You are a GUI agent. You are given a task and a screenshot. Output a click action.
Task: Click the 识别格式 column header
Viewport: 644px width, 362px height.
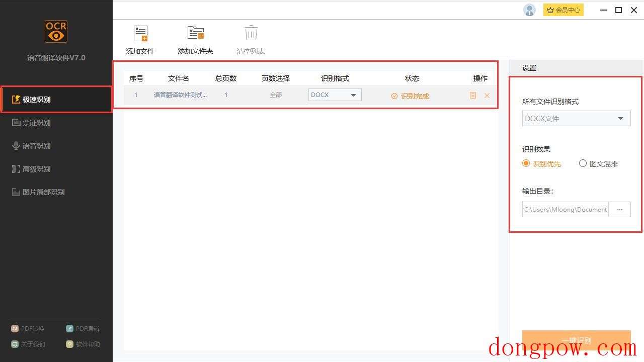point(335,78)
